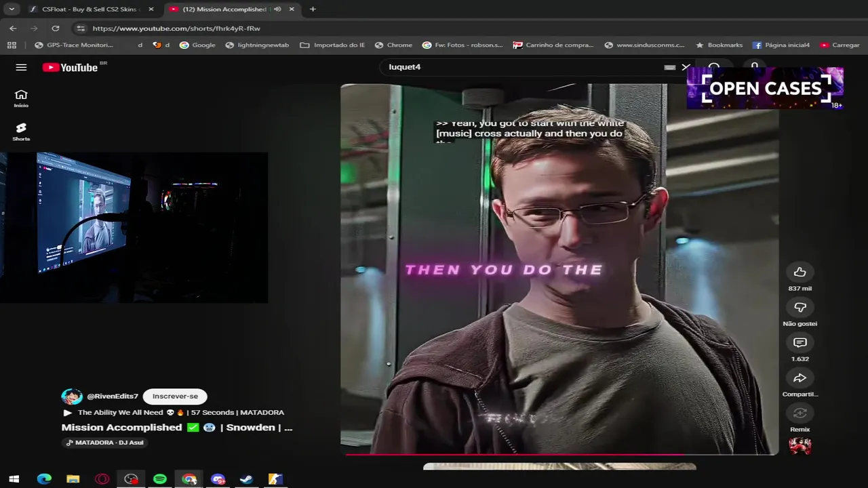Open the tab search dropdown
The image size is (868, 488).
(12, 9)
